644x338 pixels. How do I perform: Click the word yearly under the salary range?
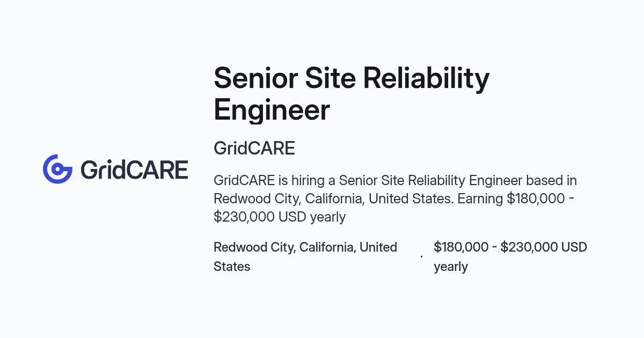(451, 267)
